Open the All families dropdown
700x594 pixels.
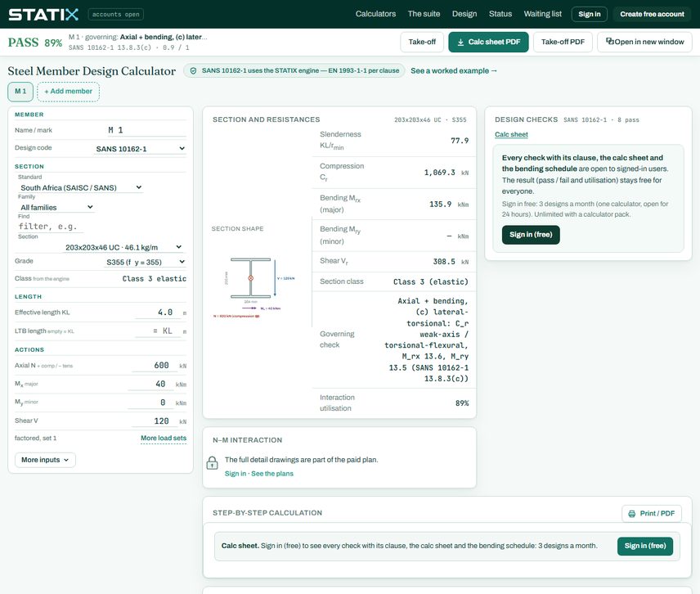point(56,207)
